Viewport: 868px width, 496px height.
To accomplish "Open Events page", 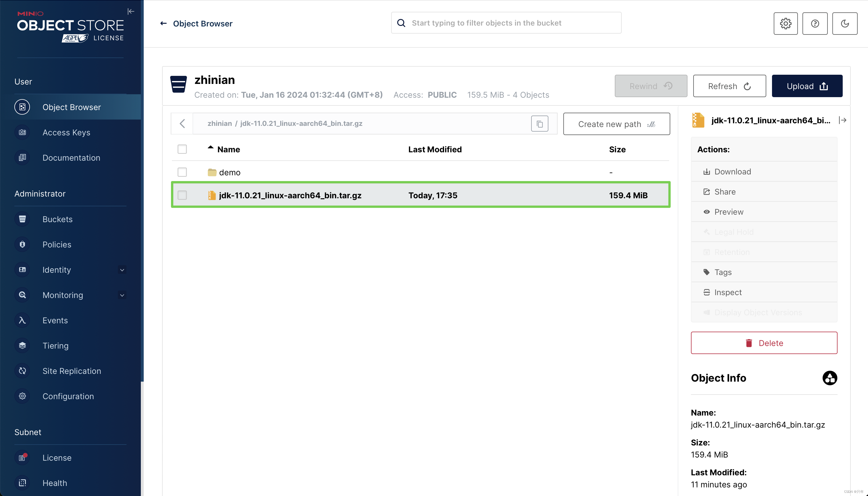I will [70, 320].
